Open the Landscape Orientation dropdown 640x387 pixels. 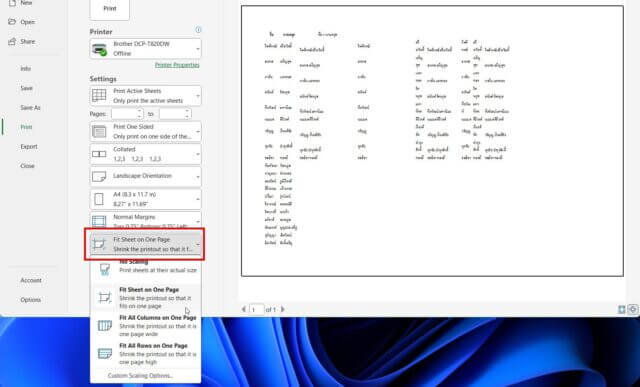(x=145, y=176)
